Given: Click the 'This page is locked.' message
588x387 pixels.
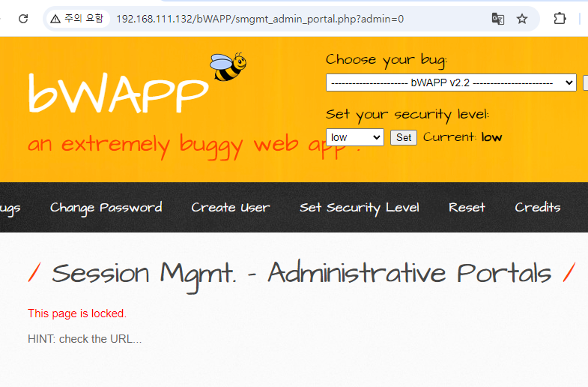Looking at the screenshot, I should click(77, 313).
